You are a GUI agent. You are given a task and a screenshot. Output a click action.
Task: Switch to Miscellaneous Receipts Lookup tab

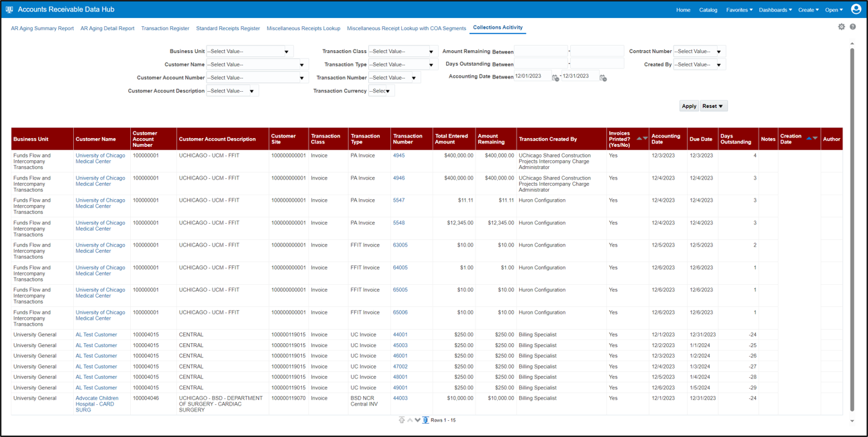pos(303,29)
